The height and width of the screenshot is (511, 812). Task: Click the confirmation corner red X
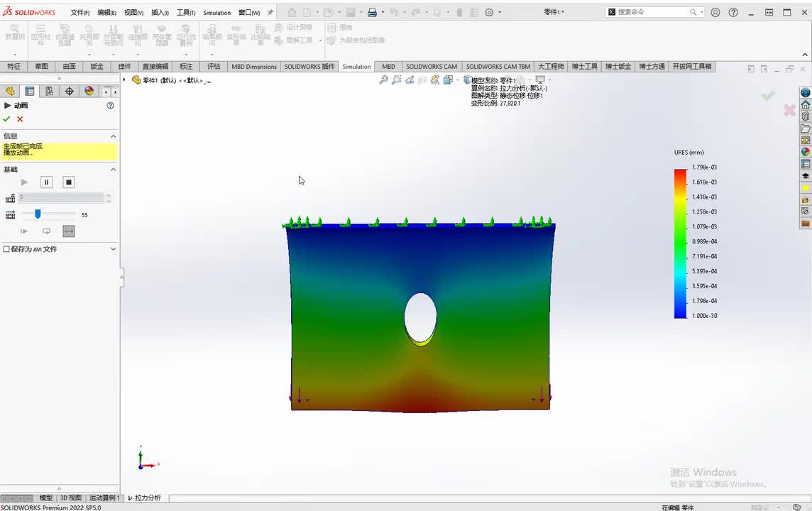[789, 110]
